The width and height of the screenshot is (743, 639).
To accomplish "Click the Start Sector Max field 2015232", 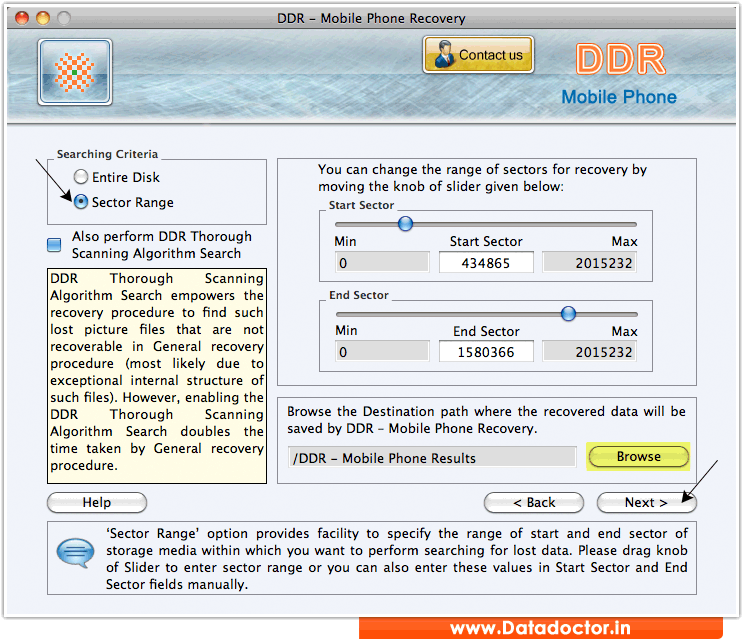I will (x=589, y=263).
